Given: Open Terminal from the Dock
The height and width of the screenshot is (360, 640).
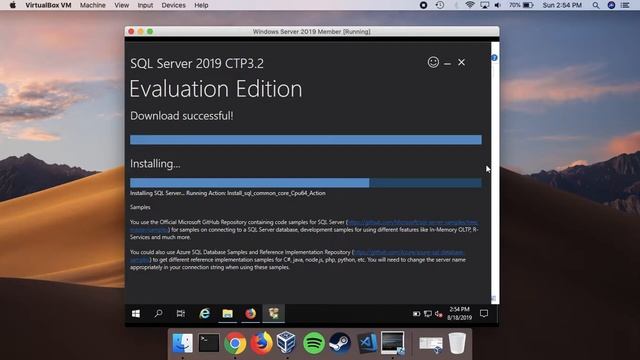Looking at the screenshot, I should coord(209,343).
